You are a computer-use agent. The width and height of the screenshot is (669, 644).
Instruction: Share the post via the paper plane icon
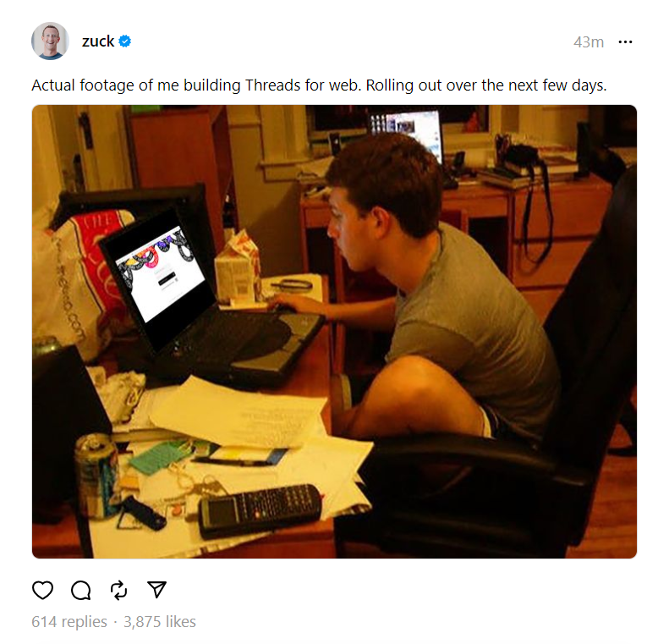156,590
